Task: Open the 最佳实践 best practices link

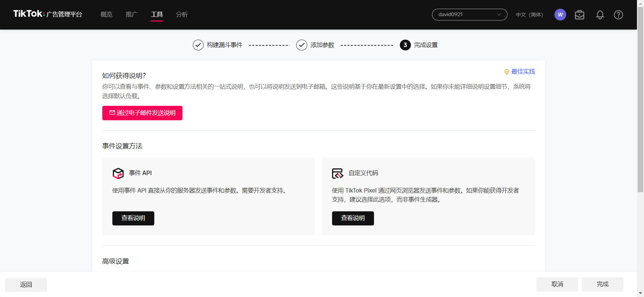Action: 523,72
